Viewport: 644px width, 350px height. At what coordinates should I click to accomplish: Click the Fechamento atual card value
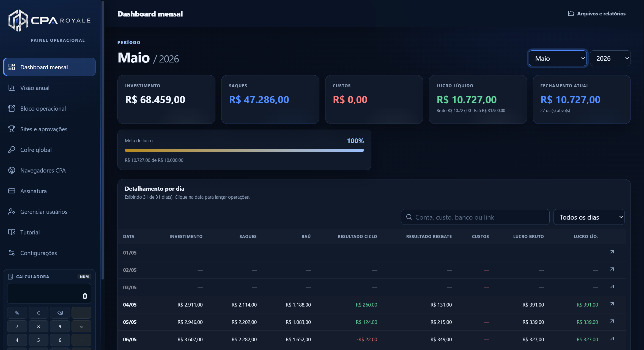(x=570, y=100)
